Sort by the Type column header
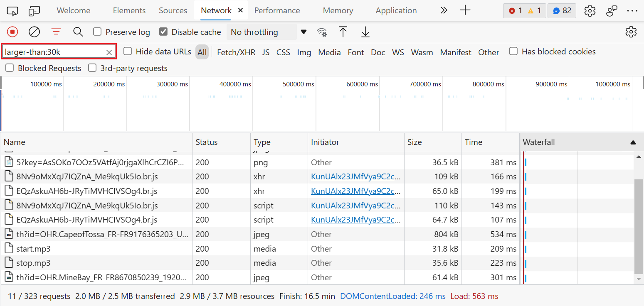The width and height of the screenshot is (644, 306). 279,142
